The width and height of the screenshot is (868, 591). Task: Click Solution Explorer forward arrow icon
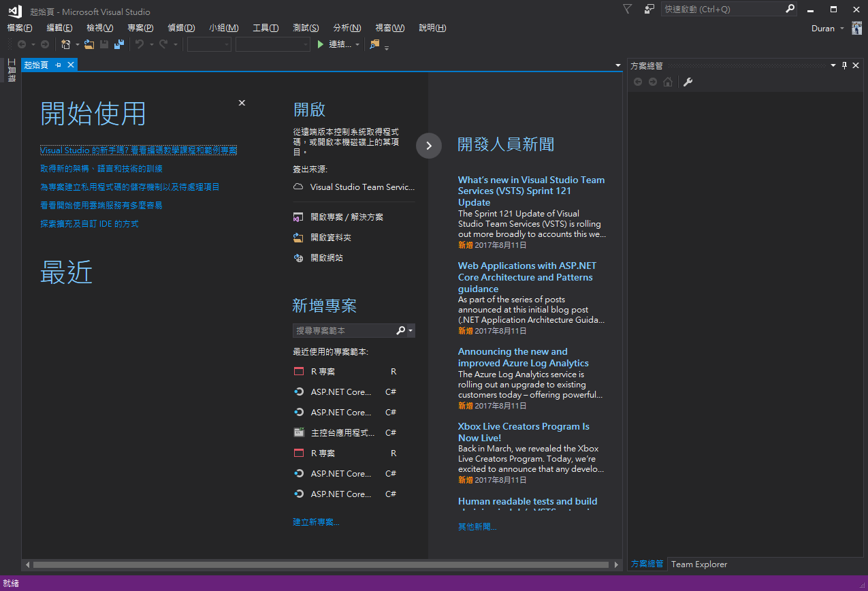click(x=653, y=82)
